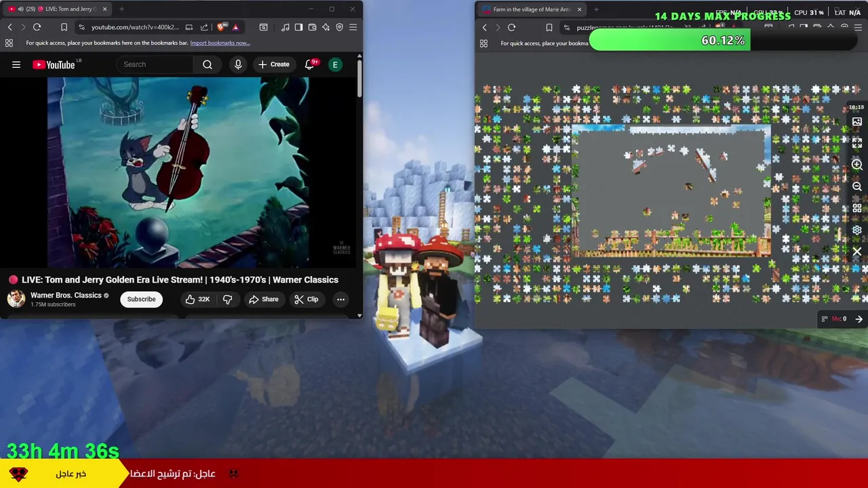Close the puzzle side toolbar with X
The image size is (868, 488).
[857, 251]
